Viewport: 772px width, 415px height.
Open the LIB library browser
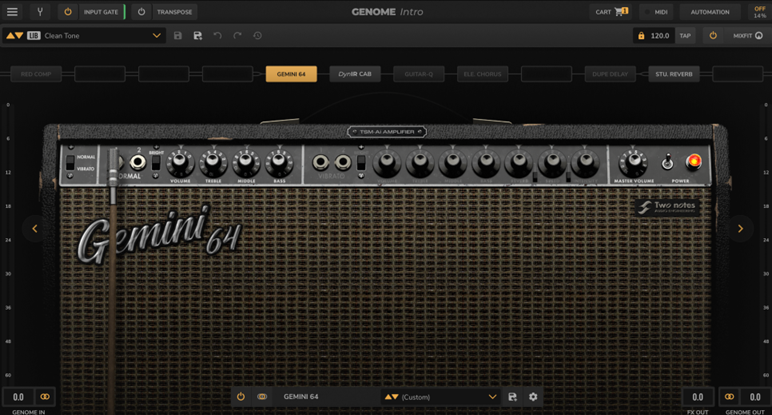[x=33, y=35]
